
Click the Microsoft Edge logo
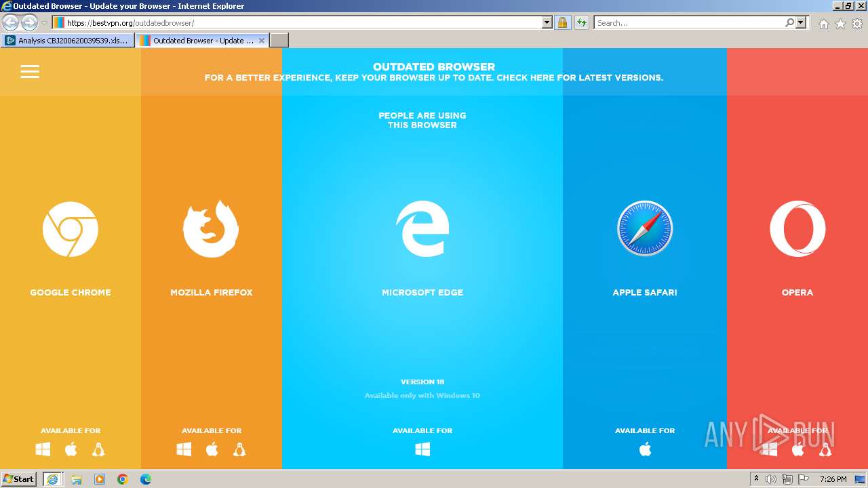click(x=422, y=228)
